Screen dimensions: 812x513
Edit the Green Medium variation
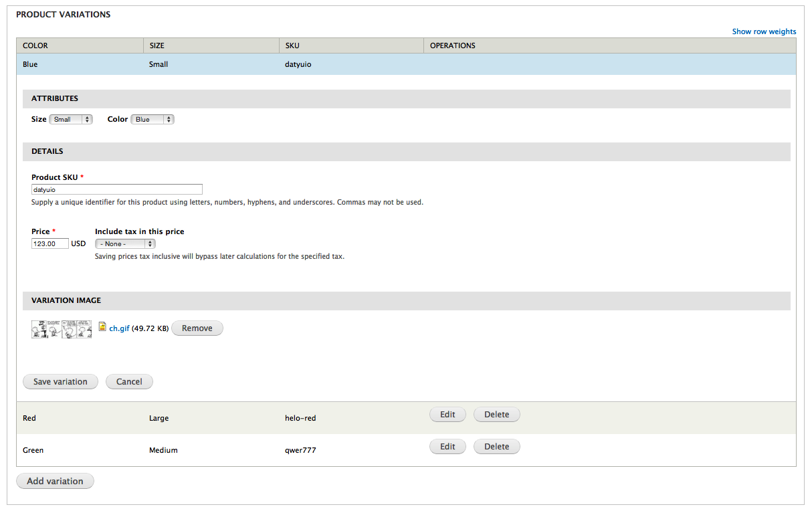(x=447, y=447)
